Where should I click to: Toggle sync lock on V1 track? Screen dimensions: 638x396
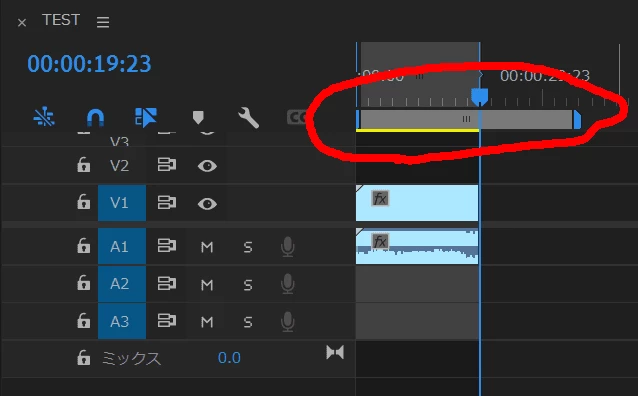167,202
